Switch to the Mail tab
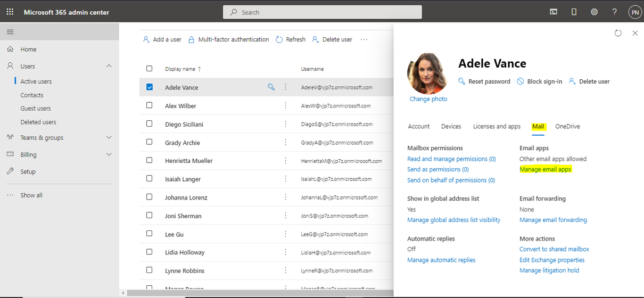644x298 pixels. pyautogui.click(x=538, y=126)
